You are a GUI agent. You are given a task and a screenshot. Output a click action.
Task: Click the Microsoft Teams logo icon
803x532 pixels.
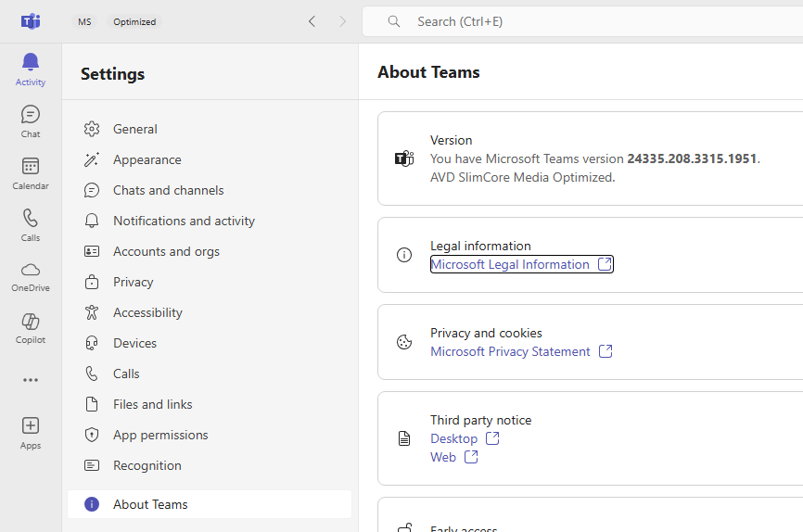click(x=31, y=21)
